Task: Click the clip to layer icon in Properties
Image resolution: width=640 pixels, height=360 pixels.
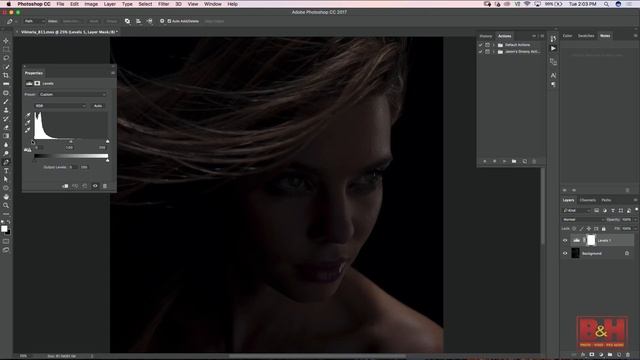Action: pos(65,186)
